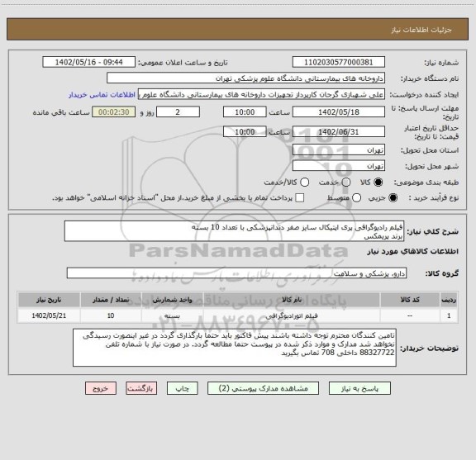This screenshot has height=460, width=476.
Task: Click the quantity cell 10
Action: 111,315
